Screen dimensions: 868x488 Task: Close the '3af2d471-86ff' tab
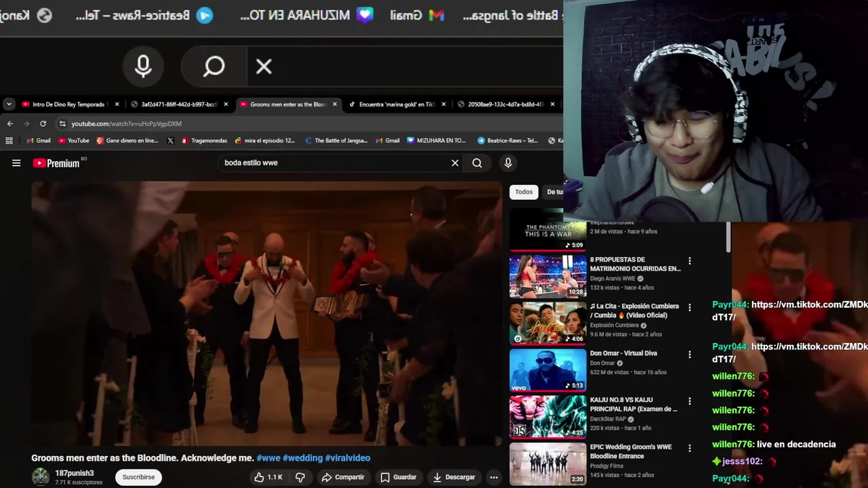pyautogui.click(x=226, y=104)
